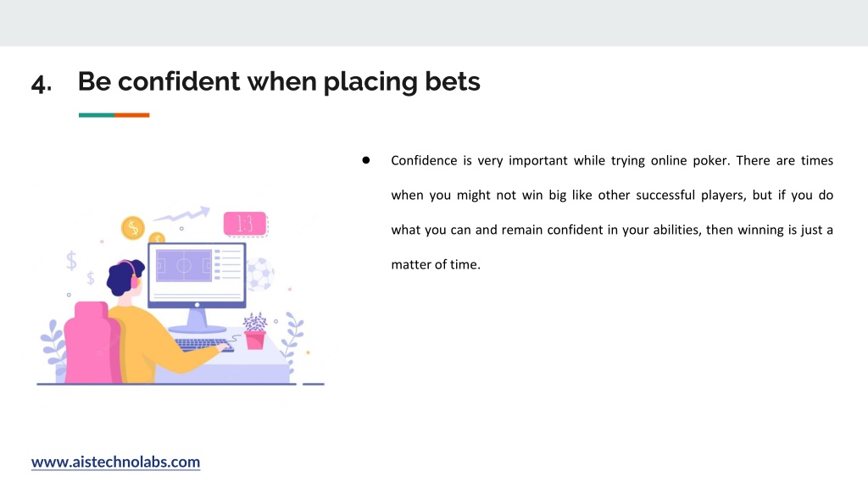Select the rising arrow graph icon
This screenshot has height=488, width=868.
coord(182,214)
